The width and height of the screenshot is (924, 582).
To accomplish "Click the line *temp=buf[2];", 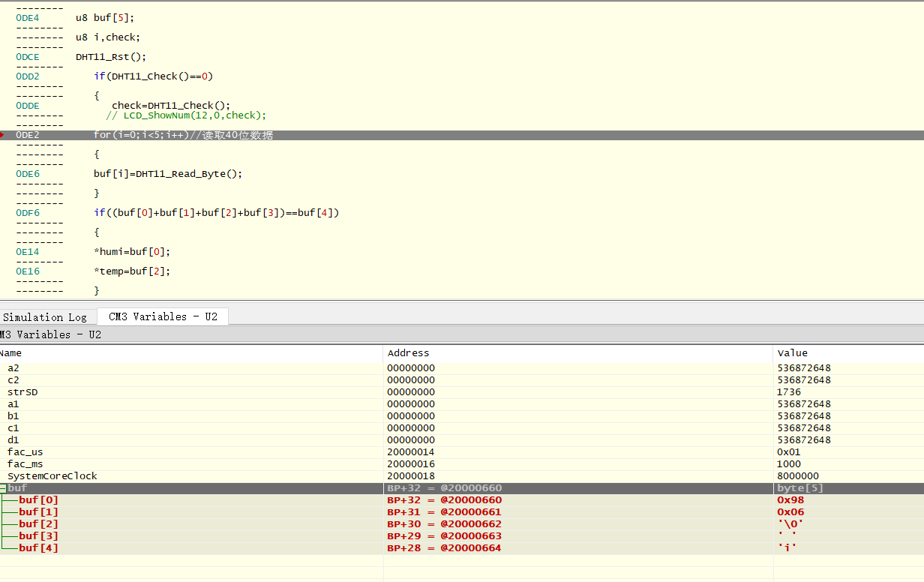I will point(132,271).
